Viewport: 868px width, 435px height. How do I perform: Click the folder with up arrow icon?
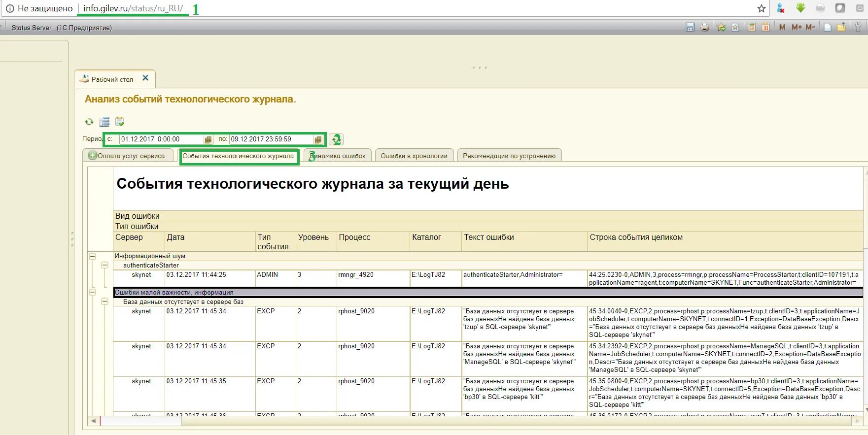[841, 27]
